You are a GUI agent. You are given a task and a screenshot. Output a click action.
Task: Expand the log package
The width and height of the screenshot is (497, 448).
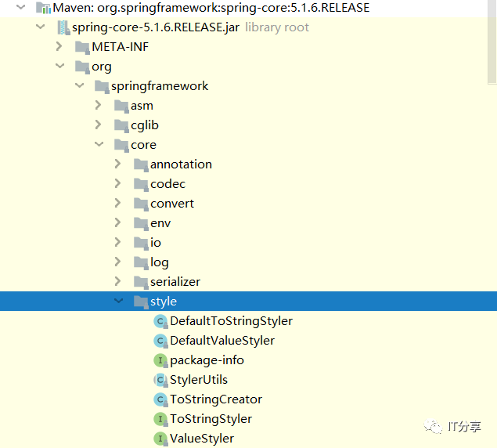point(117,262)
